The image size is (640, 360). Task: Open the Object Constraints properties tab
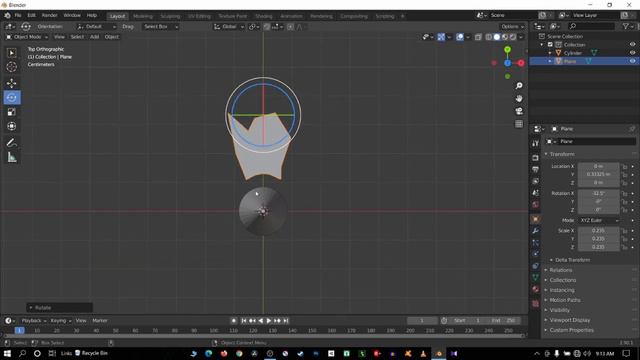[536, 266]
